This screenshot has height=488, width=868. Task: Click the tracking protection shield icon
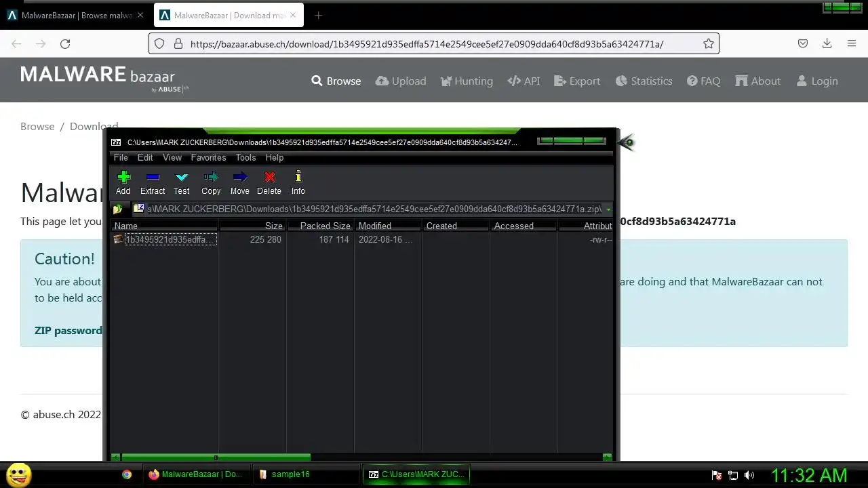159,44
